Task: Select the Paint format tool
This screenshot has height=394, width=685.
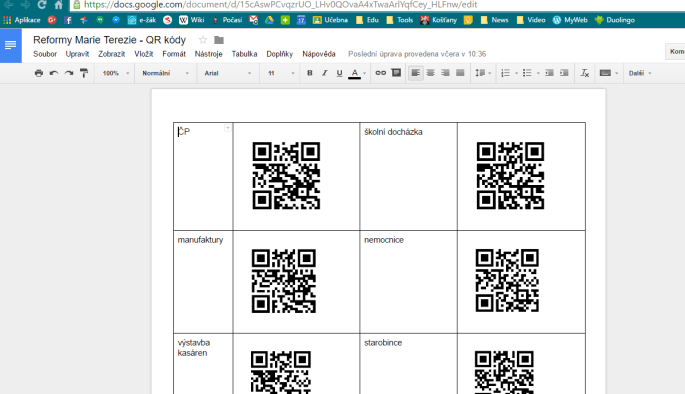Action: (84, 73)
